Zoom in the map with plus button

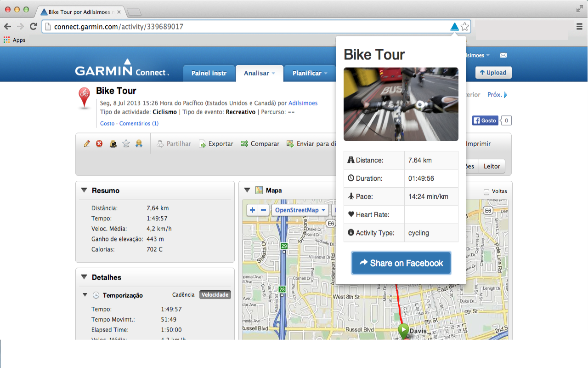[252, 210]
